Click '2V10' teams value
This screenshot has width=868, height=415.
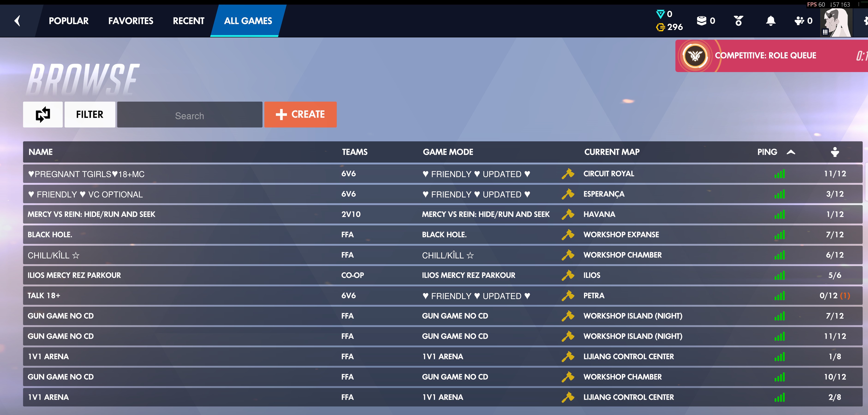pyautogui.click(x=351, y=214)
